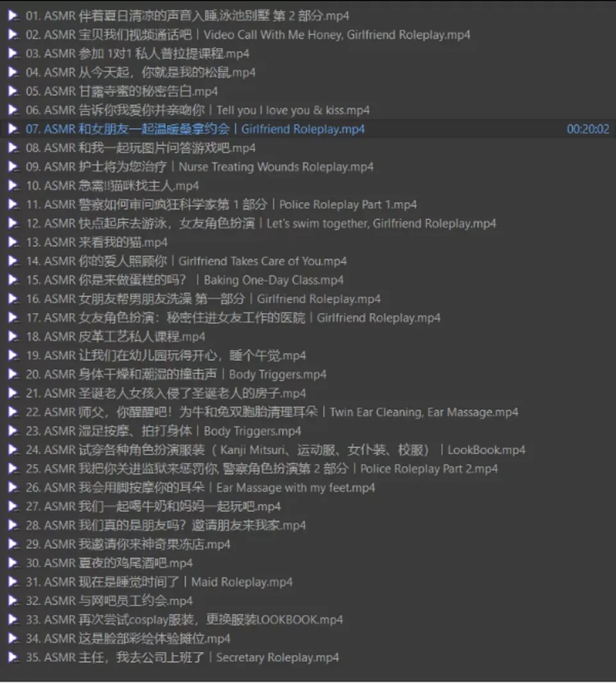This screenshot has width=616, height=683.
Task: Click the play icon for file 19
Action: point(14,356)
